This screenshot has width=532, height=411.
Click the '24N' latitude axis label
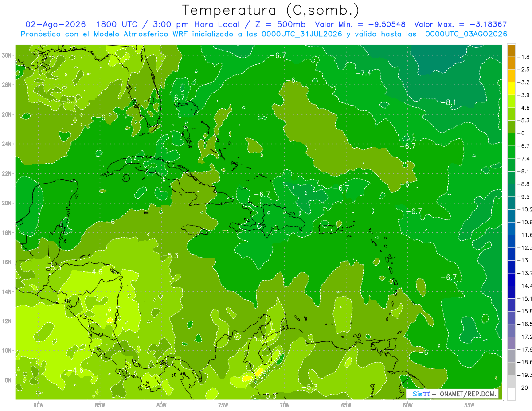tap(8, 144)
